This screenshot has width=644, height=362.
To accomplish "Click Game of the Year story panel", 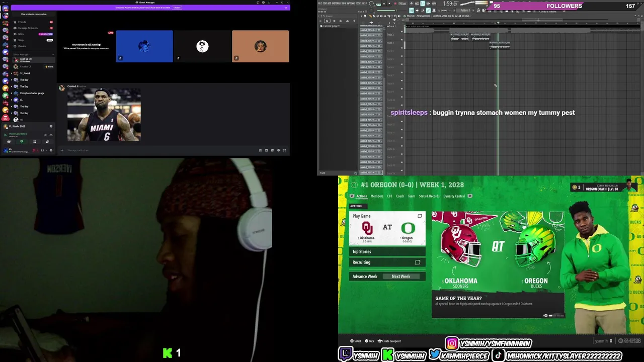I will (x=498, y=305).
